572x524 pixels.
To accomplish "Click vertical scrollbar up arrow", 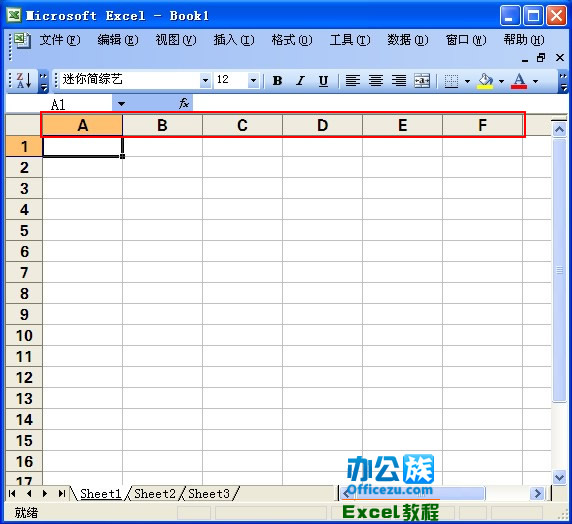I will [559, 130].
